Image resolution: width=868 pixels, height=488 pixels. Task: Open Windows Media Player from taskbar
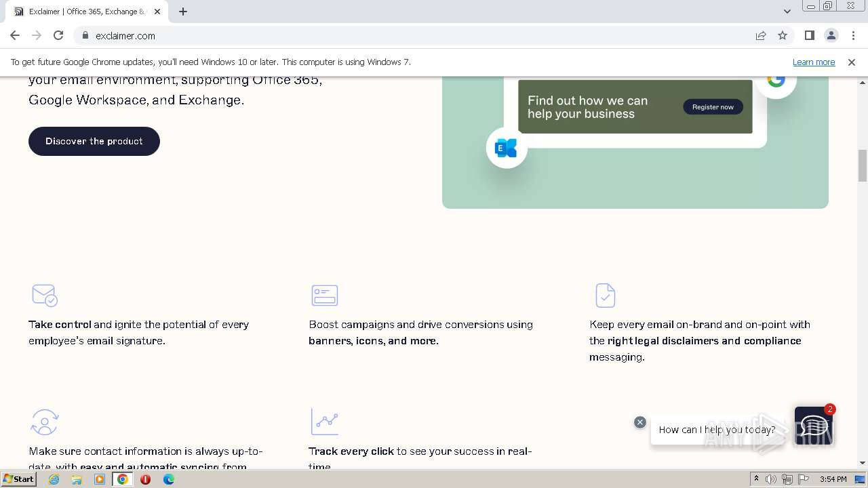(100, 479)
